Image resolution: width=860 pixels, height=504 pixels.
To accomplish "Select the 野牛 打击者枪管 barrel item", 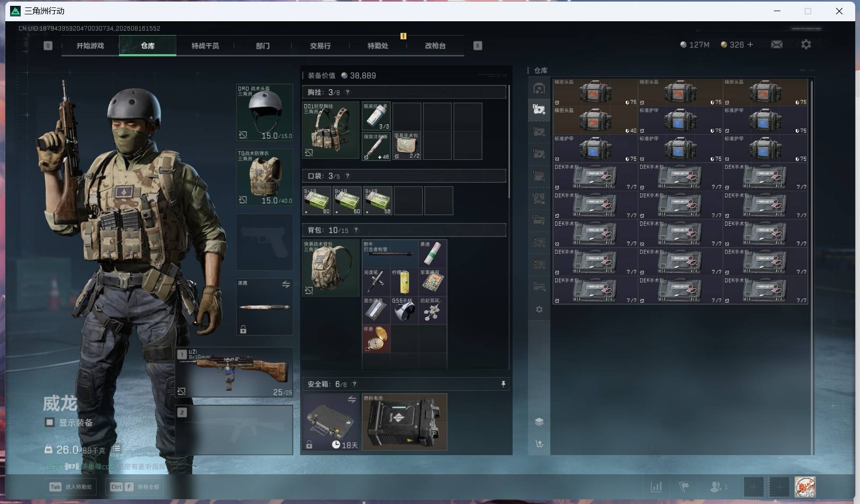I will coord(390,254).
